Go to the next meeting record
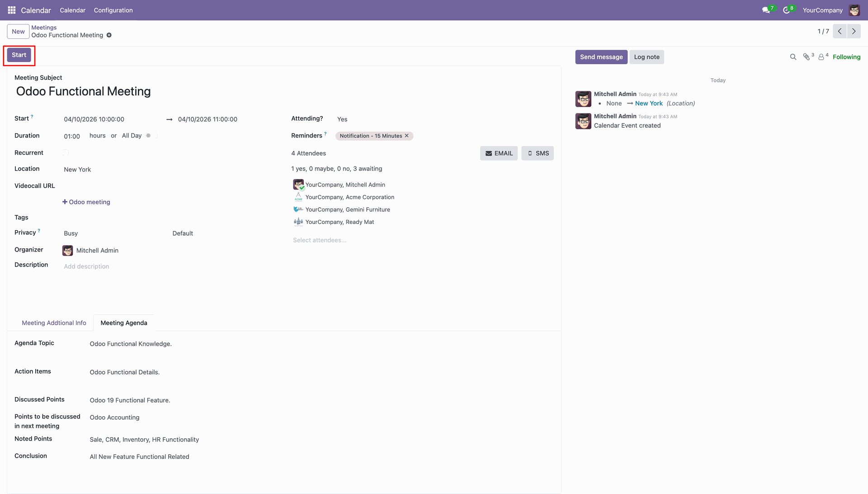 point(854,31)
